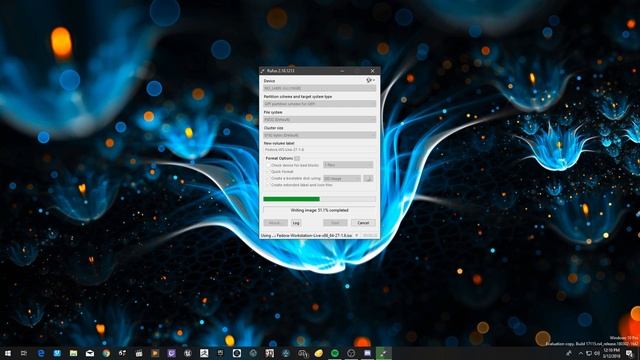Image resolution: width=640 pixels, height=360 pixels.
Task: Open the Action Center notification icon
Action: 630,353
